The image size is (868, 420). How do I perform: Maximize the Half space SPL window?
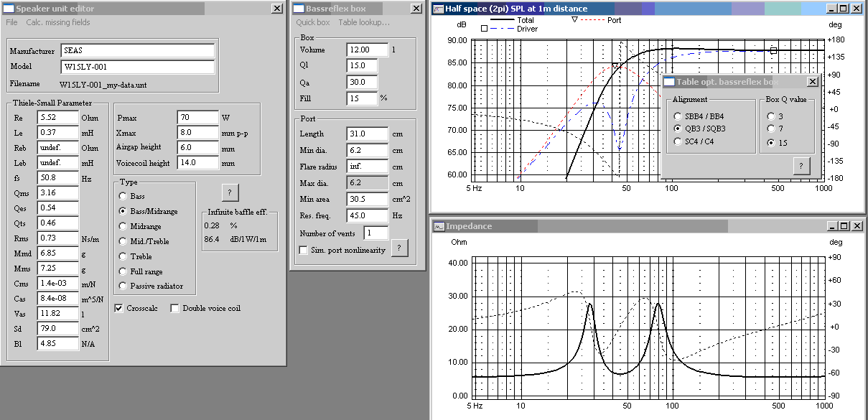844,9
